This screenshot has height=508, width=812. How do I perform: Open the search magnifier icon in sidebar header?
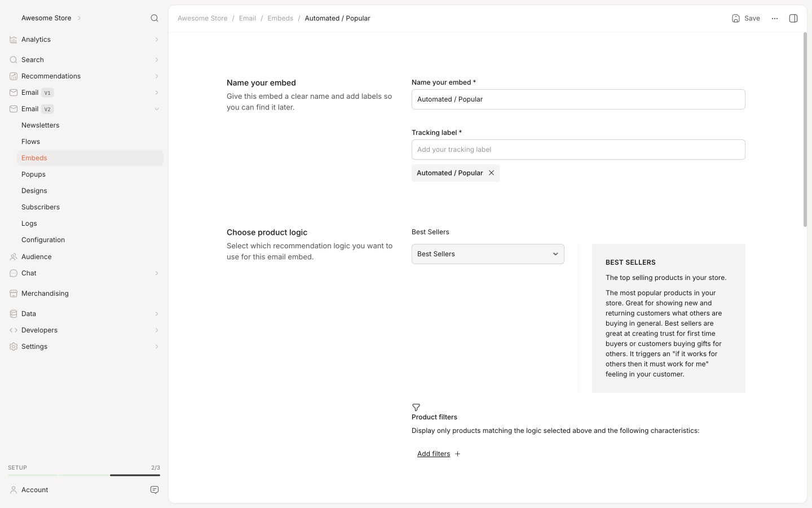click(155, 18)
